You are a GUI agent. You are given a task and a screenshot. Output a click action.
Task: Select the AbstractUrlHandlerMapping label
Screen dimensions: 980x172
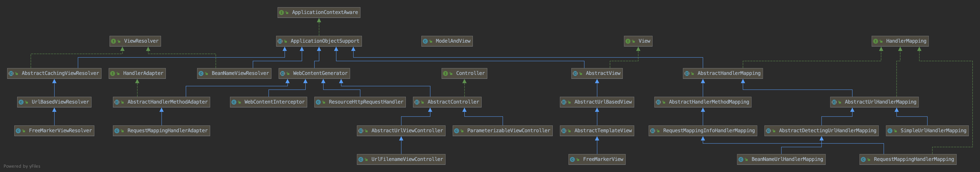[880, 102]
